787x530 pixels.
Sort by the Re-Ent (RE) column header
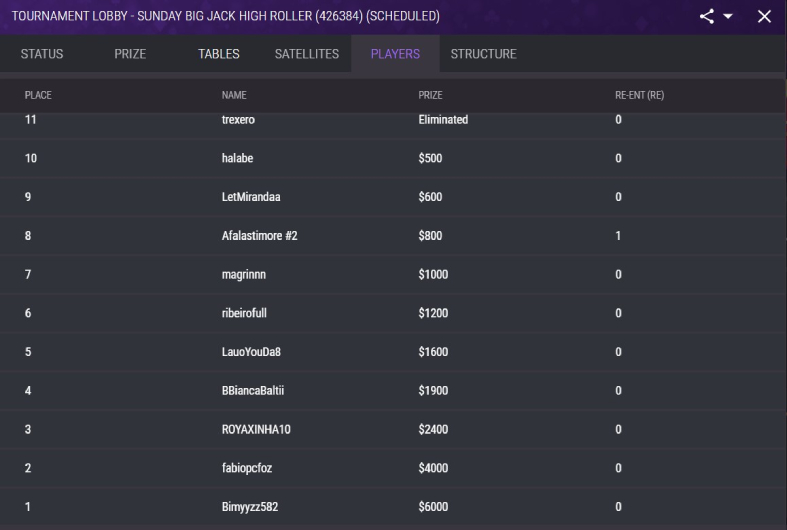[x=639, y=95]
